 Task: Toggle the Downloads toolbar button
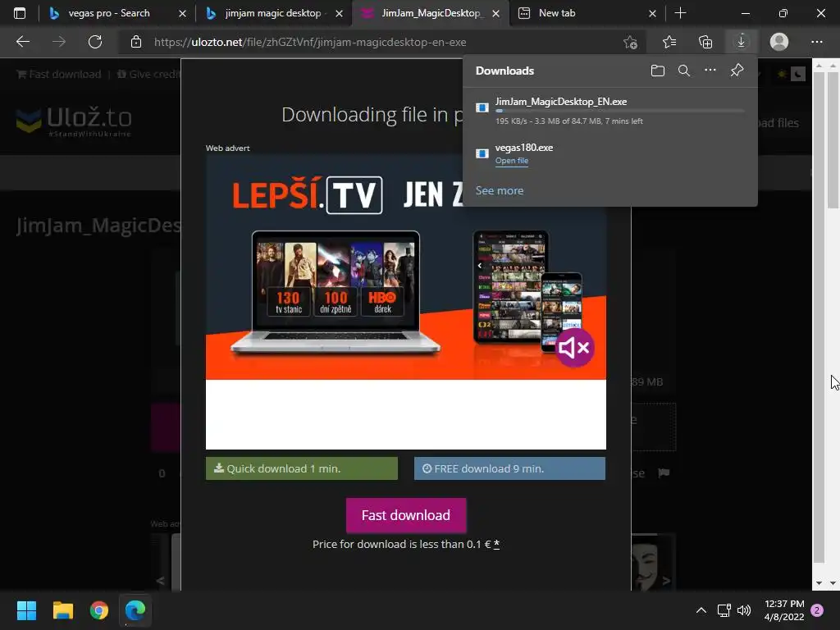[741, 42]
